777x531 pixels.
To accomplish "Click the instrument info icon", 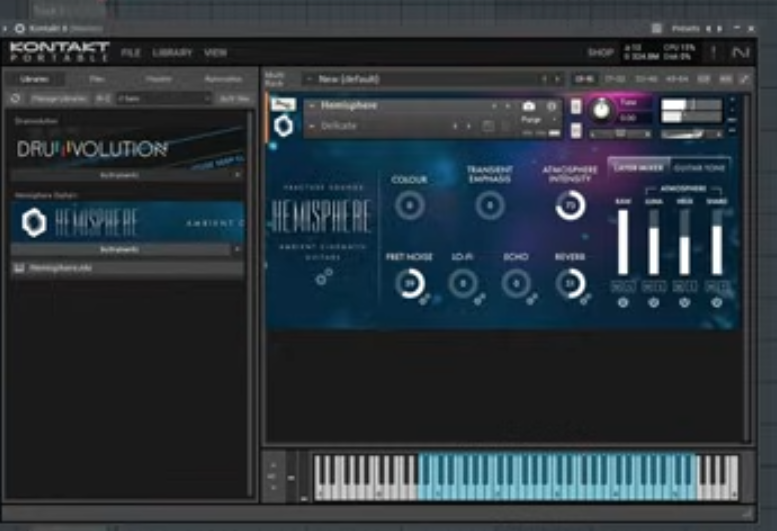I will (552, 106).
